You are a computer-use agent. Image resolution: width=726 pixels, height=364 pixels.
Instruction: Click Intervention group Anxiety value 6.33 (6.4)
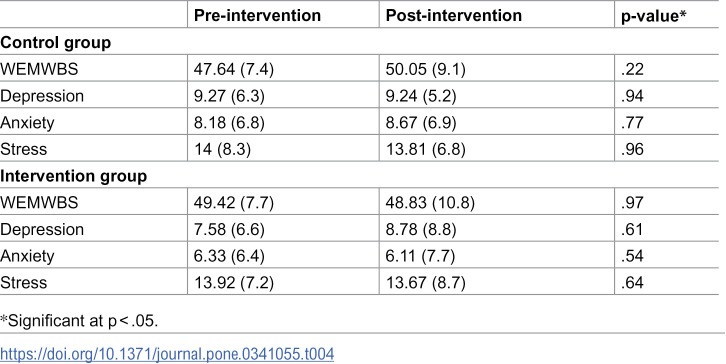click(x=229, y=256)
